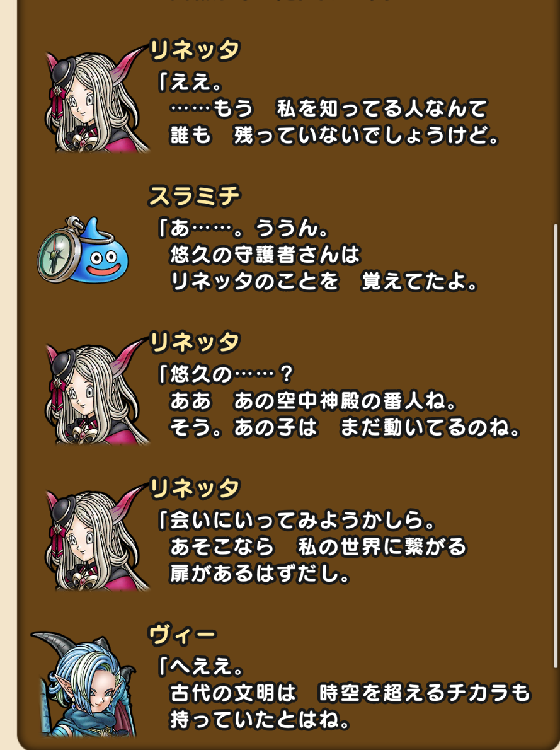Tap リネッタ portrait beside 会いにいってみよう line
This screenshot has width=560, height=750.
(x=97, y=537)
